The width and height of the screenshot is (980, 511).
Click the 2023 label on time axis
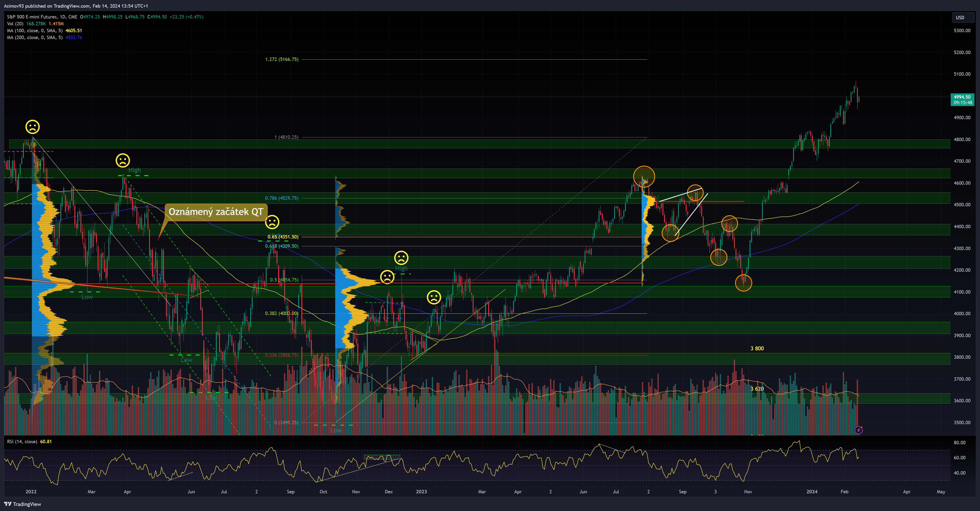pos(421,491)
